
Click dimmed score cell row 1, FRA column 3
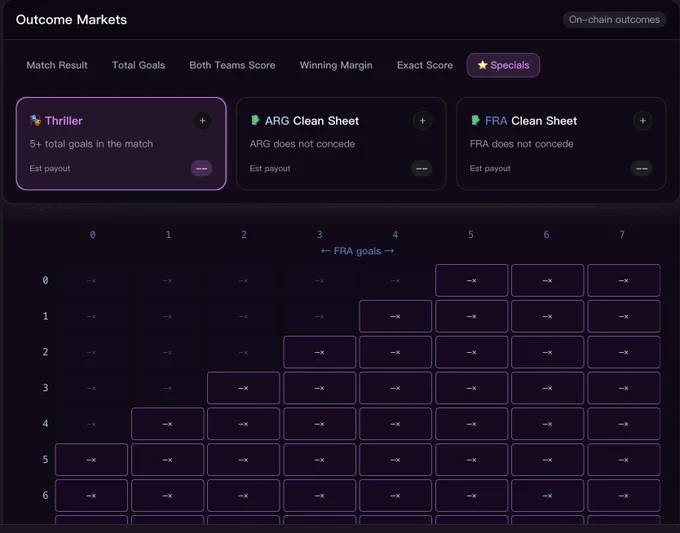coord(320,317)
